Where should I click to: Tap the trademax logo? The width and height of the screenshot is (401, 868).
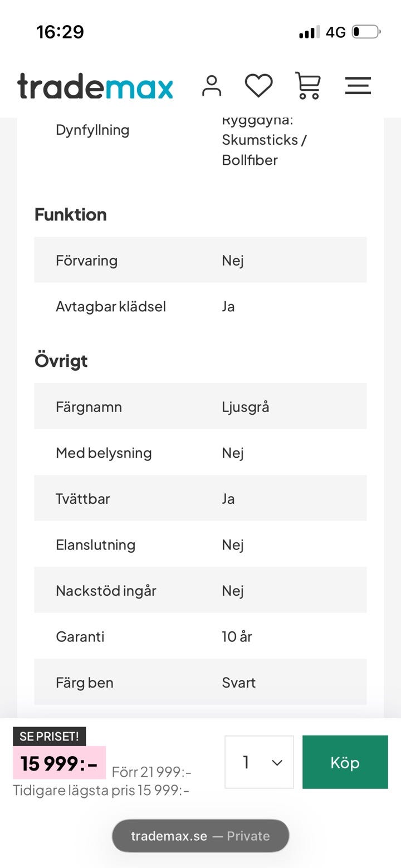(x=95, y=86)
